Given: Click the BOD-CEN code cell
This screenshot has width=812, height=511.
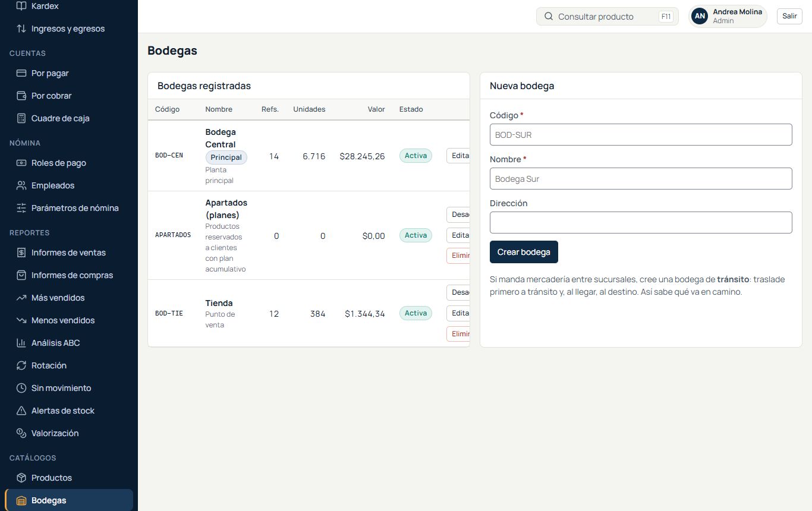Looking at the screenshot, I should tap(169, 156).
